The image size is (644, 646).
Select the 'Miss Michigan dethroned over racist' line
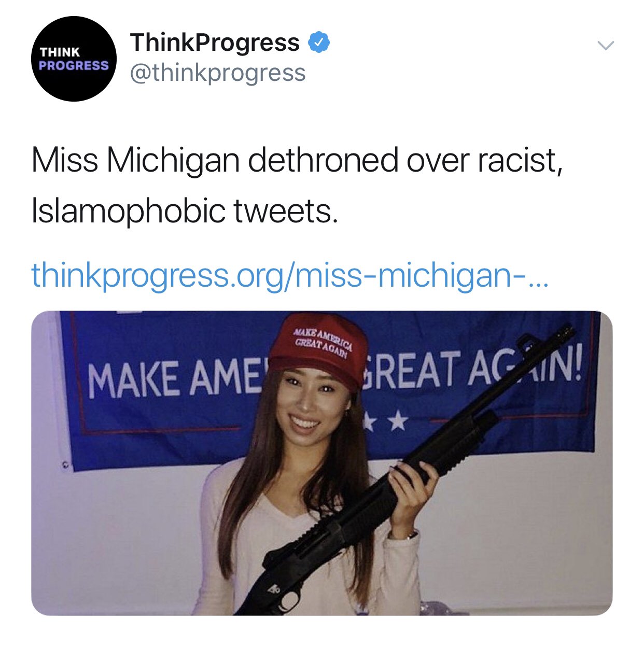297,161
